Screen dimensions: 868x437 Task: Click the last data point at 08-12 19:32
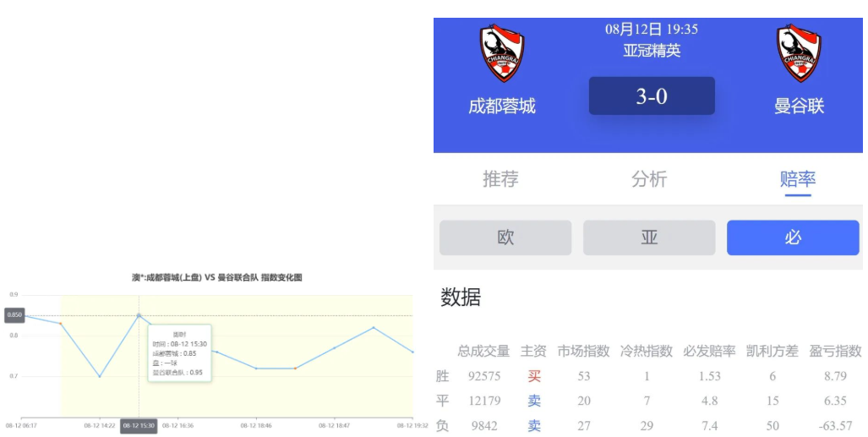pos(412,352)
